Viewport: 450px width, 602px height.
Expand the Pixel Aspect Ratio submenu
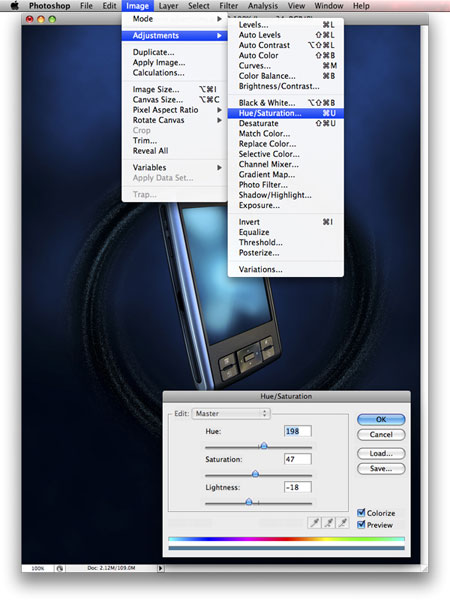(x=174, y=110)
